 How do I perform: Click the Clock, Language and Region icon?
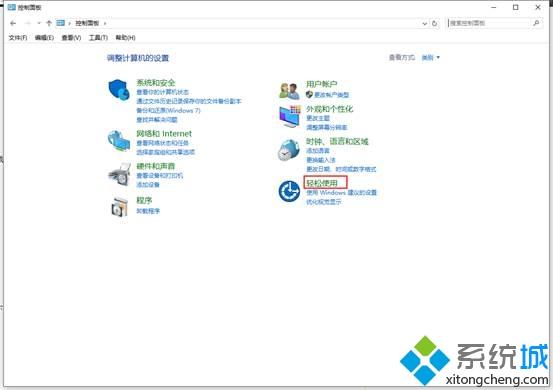tap(289, 150)
